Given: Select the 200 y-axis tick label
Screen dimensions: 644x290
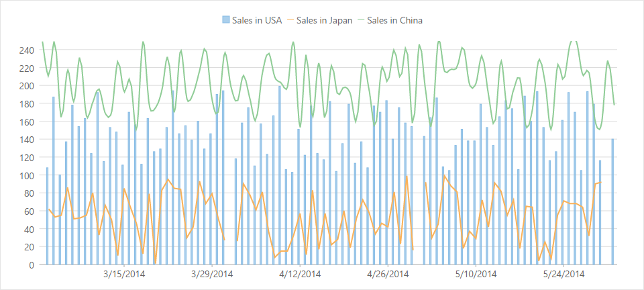Looking at the screenshot, I should [x=26, y=86].
